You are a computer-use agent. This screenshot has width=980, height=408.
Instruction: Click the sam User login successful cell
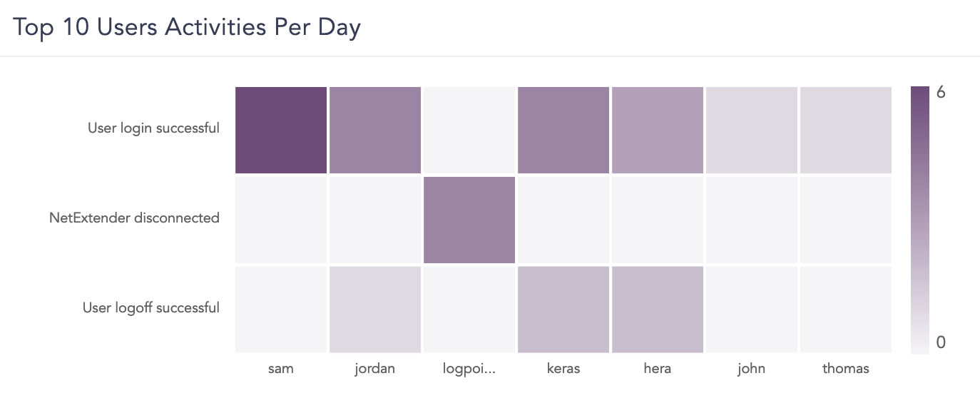(x=281, y=130)
